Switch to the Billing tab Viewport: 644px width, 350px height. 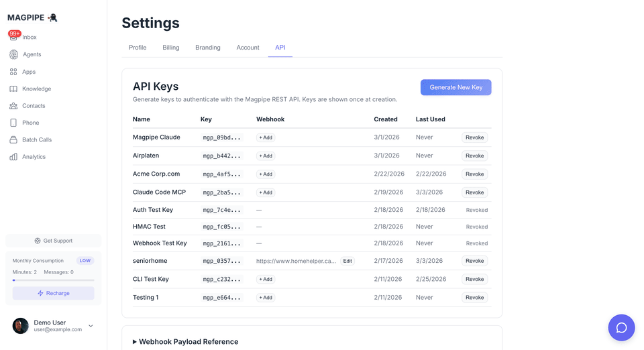click(171, 48)
